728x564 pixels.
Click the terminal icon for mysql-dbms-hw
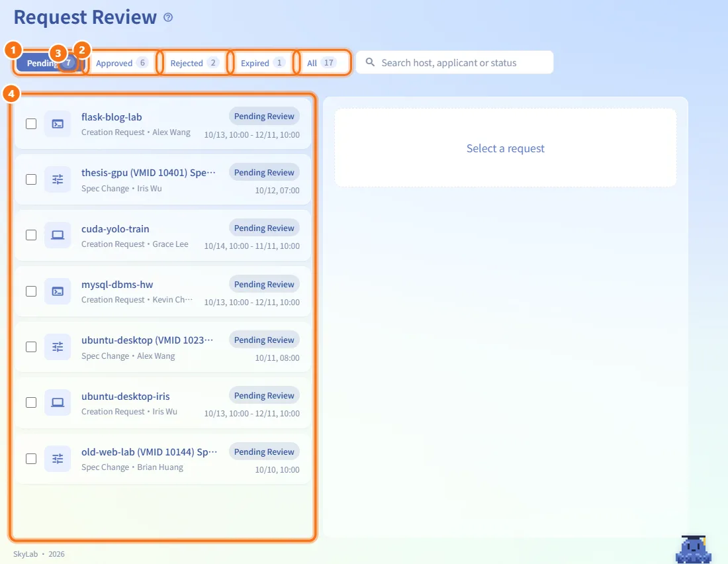coord(58,291)
